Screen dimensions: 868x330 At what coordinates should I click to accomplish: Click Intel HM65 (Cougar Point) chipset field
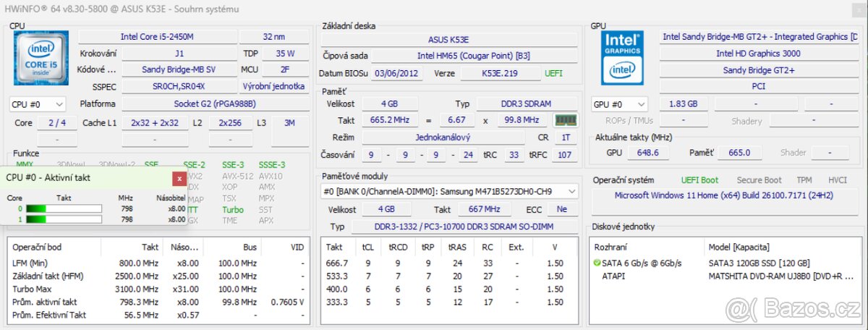(x=475, y=56)
